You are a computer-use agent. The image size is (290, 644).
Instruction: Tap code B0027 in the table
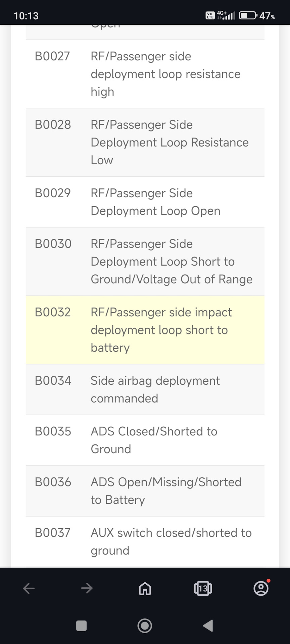[x=52, y=56]
